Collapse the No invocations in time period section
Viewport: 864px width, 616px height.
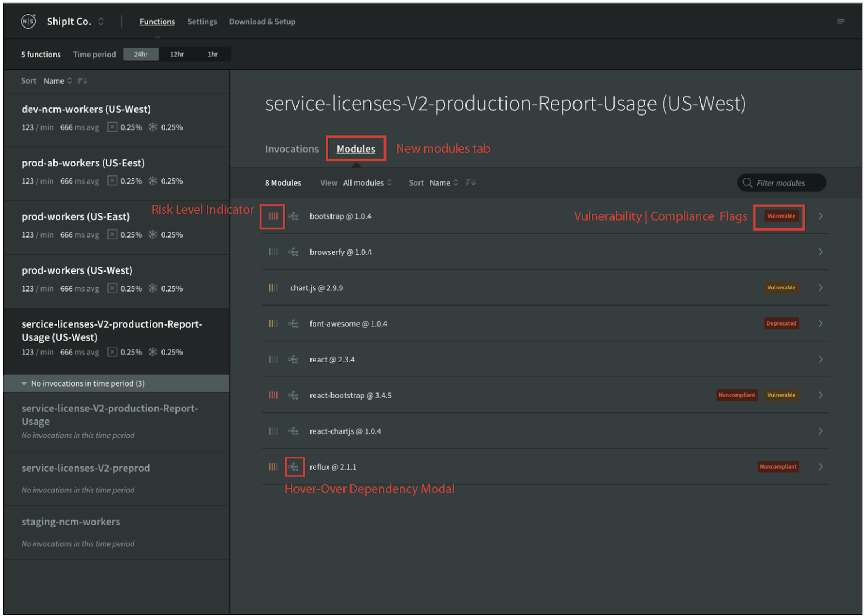point(24,384)
